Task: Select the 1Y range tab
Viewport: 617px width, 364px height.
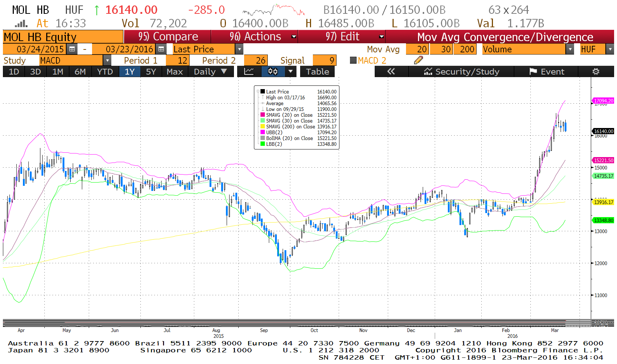Action: pyautogui.click(x=130, y=72)
